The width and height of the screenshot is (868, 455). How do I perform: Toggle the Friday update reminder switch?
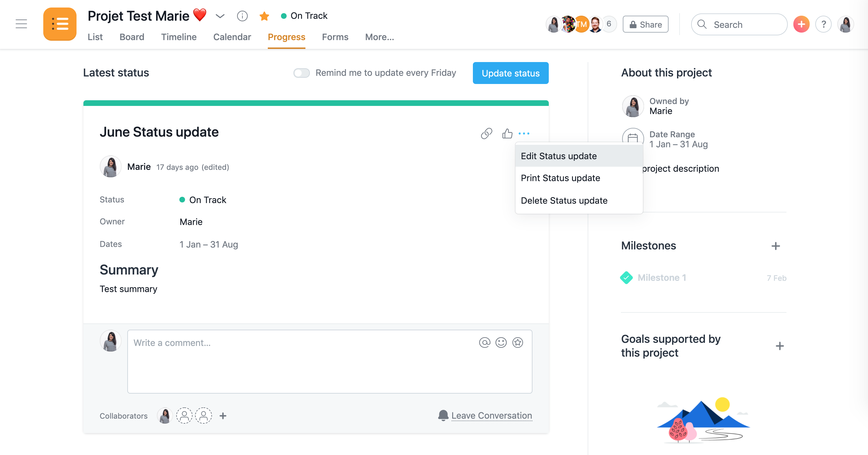point(301,73)
